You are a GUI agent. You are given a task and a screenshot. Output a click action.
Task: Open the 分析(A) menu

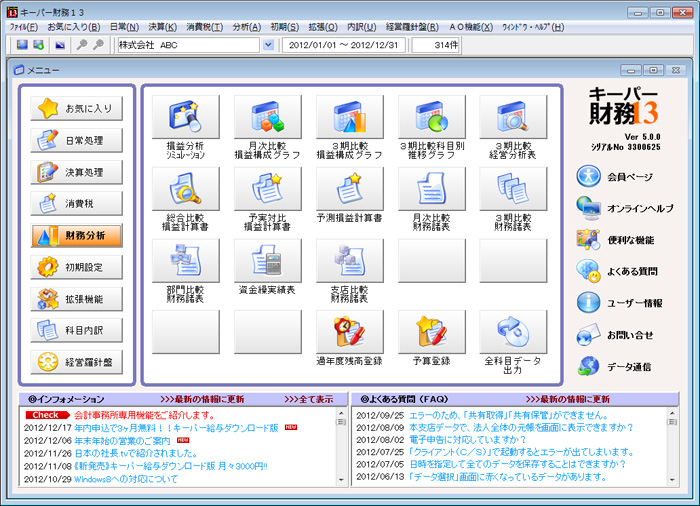pyautogui.click(x=246, y=27)
